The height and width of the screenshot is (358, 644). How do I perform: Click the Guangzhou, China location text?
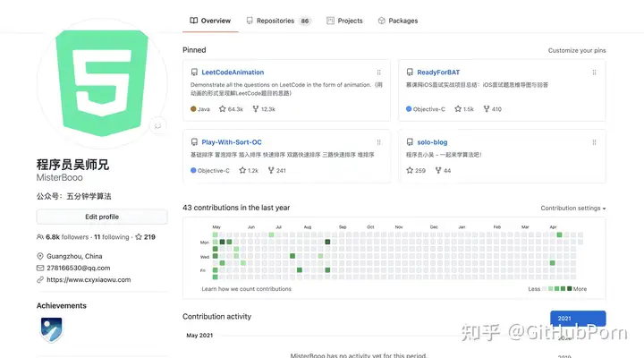click(74, 256)
